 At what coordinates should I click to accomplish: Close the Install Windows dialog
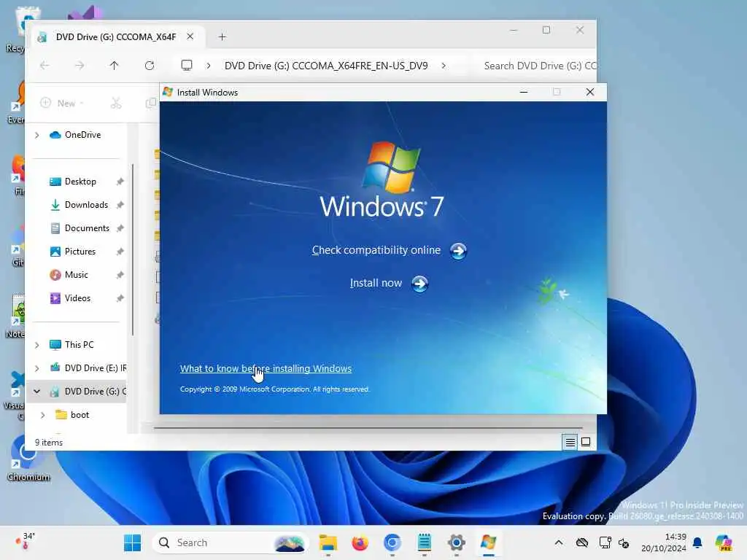point(589,92)
